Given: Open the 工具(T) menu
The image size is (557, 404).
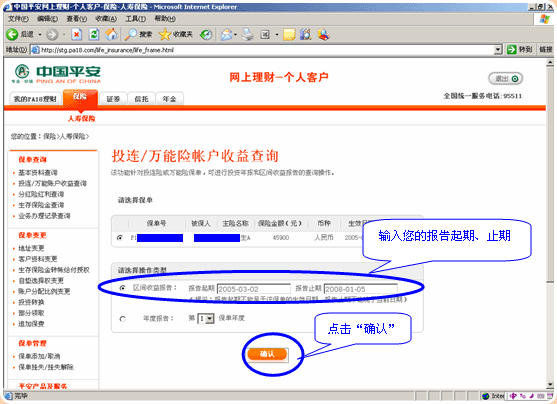Looking at the screenshot, I should (x=135, y=18).
